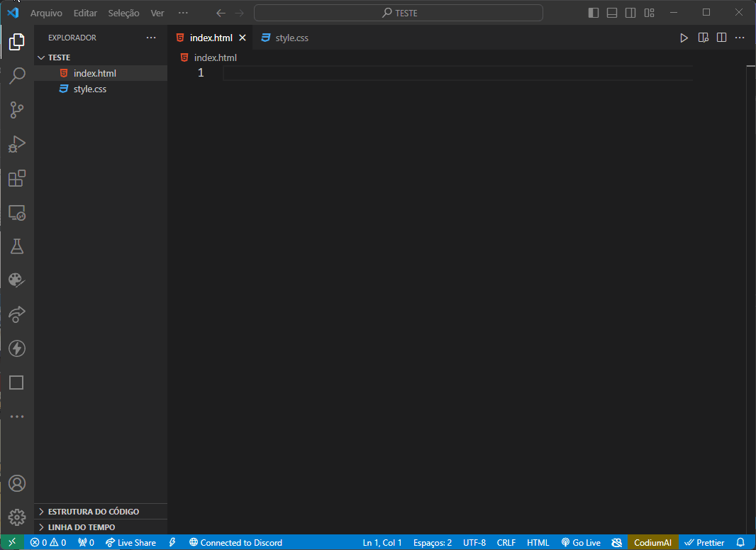Click the TESTE command center search box
The width and height of the screenshot is (756, 550).
[x=399, y=13]
